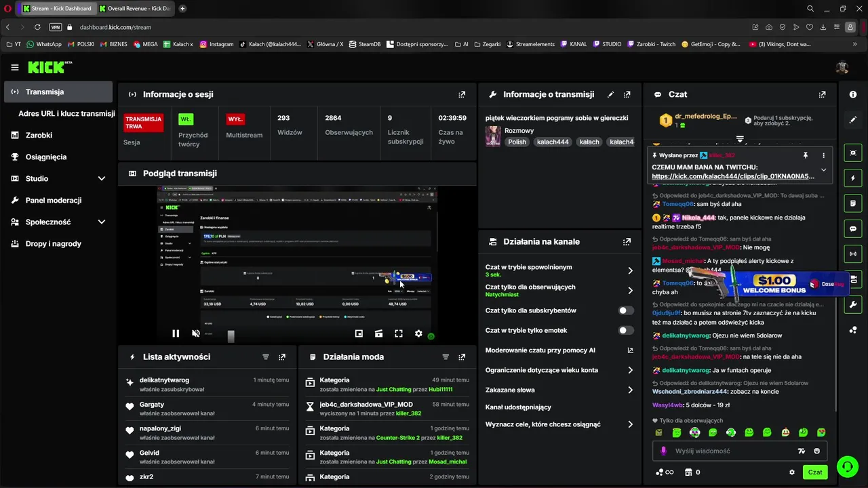Open the emoji picker in chat input
This screenshot has width=868, height=488.
(x=816, y=451)
